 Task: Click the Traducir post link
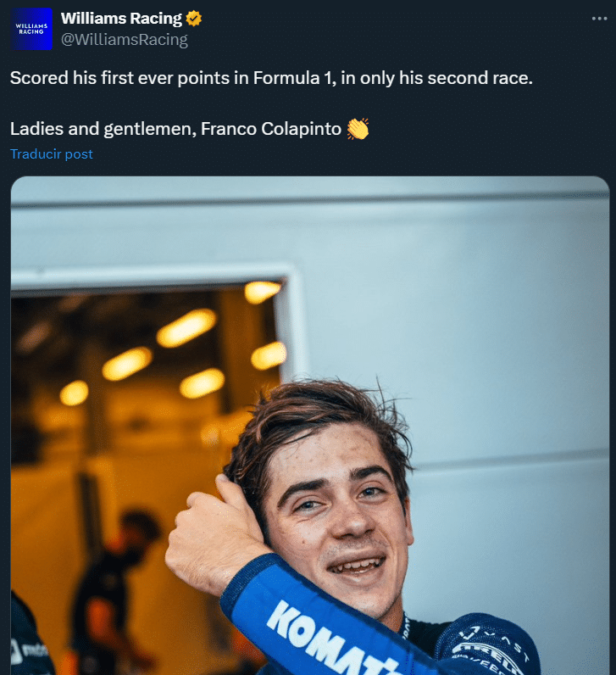(52, 153)
